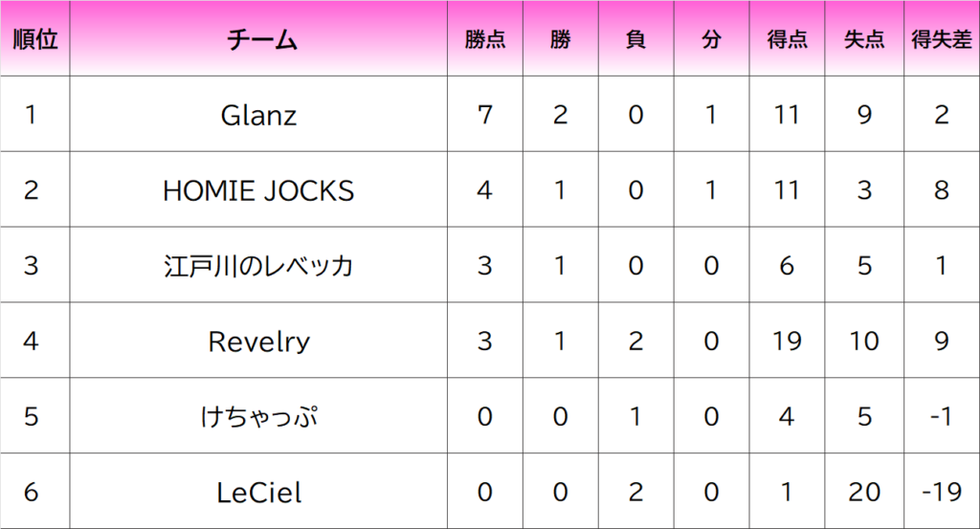Select HOMIE JOCKS' 得失差 value 8
This screenshot has width=980, height=529.
click(x=942, y=189)
